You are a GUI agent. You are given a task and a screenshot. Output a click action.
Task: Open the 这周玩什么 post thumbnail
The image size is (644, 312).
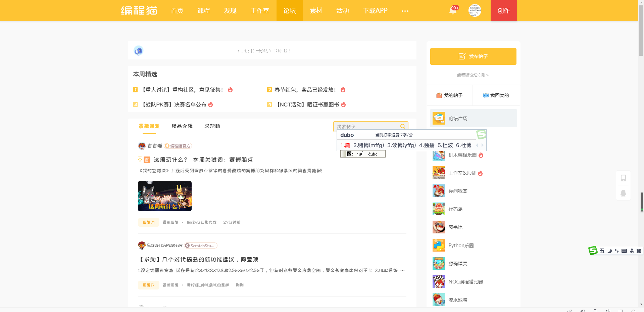point(165,196)
